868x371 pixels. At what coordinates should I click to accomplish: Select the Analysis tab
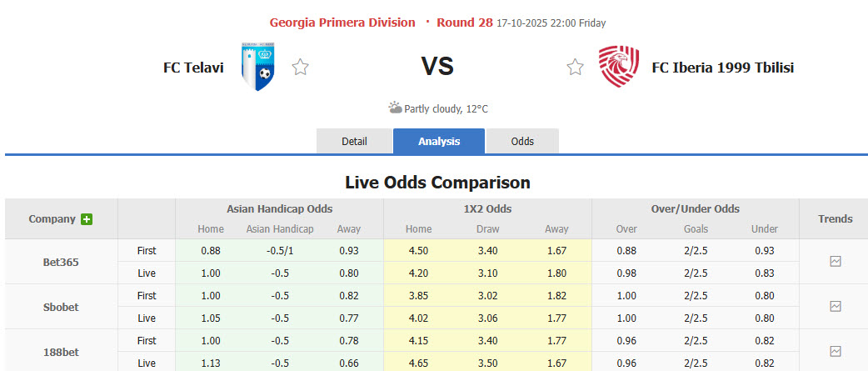pyautogui.click(x=439, y=141)
